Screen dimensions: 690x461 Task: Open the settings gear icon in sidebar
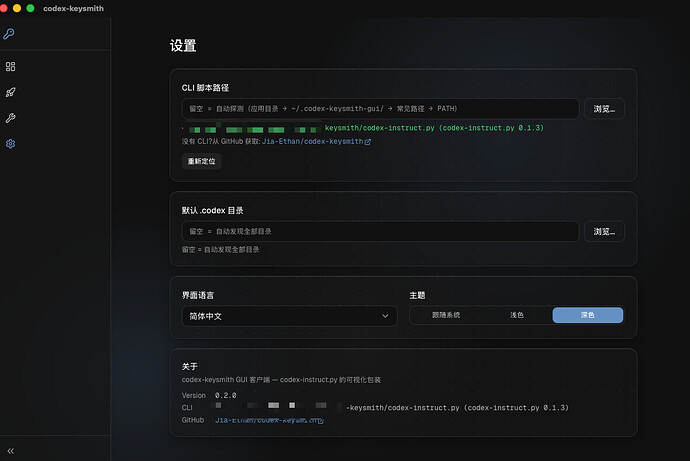11,144
